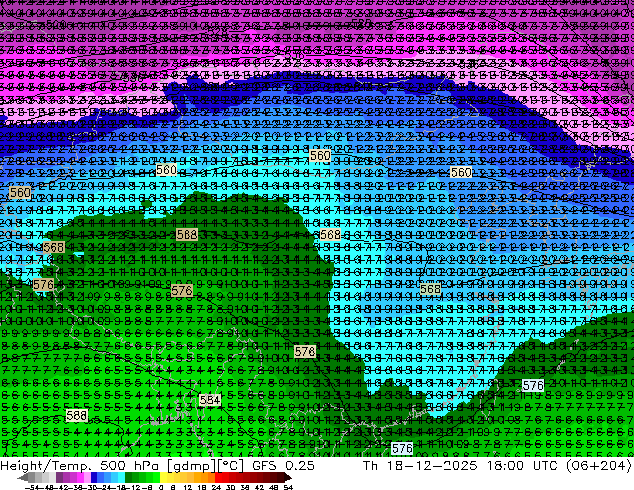Image resolution: width=634 pixels, height=490 pixels.
Task: Click the dark maroon right arrow of the color scale
Action: (287, 478)
